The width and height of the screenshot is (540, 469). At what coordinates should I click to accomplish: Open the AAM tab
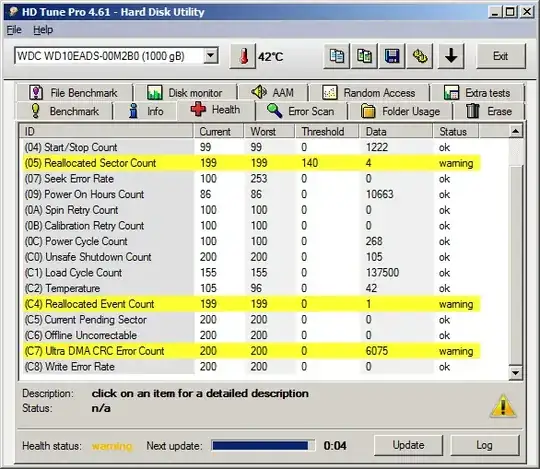tap(273, 93)
